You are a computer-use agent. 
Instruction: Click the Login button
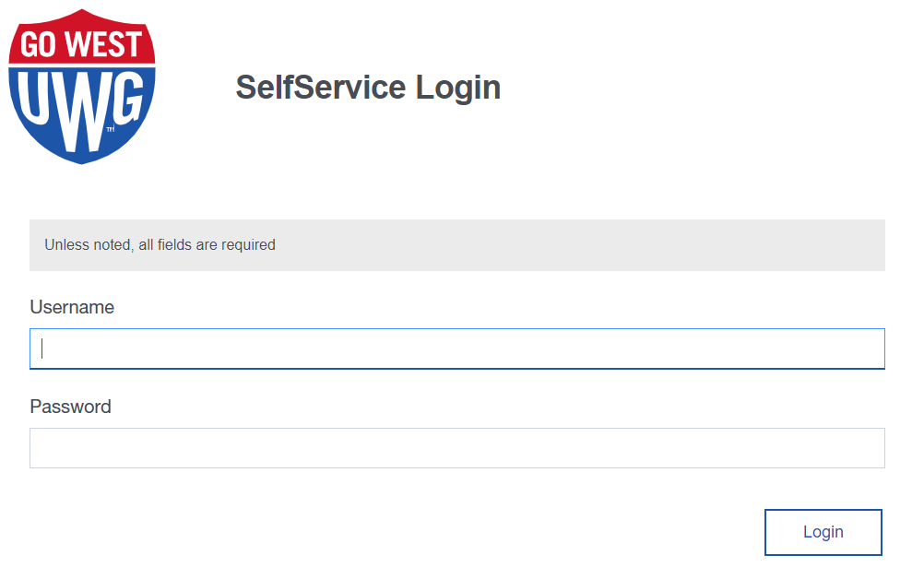click(823, 532)
